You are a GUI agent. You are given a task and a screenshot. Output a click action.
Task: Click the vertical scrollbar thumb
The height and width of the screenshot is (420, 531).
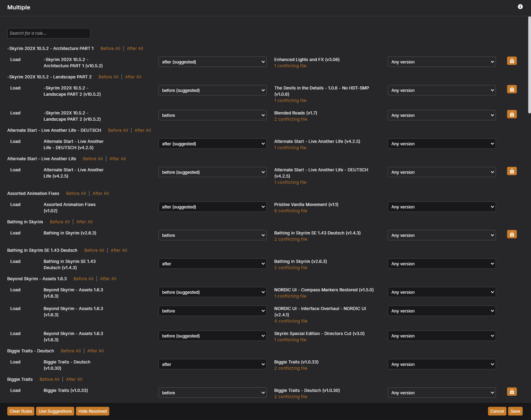[529, 65]
